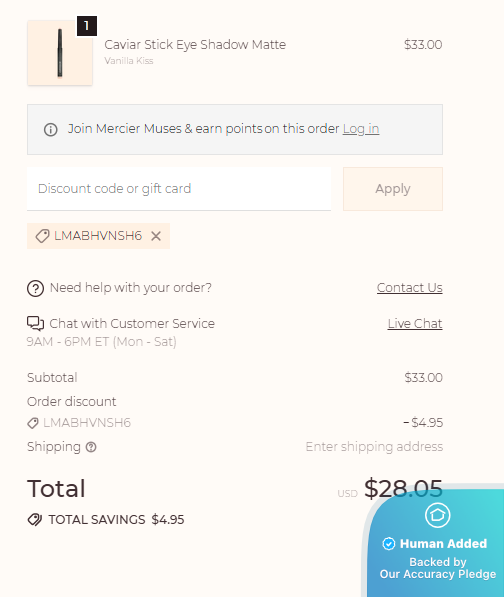Open the Contact Us link
The height and width of the screenshot is (597, 504).
[x=410, y=288]
